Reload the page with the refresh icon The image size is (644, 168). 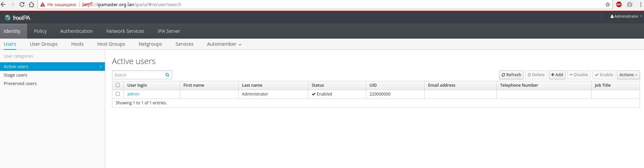point(22,4)
